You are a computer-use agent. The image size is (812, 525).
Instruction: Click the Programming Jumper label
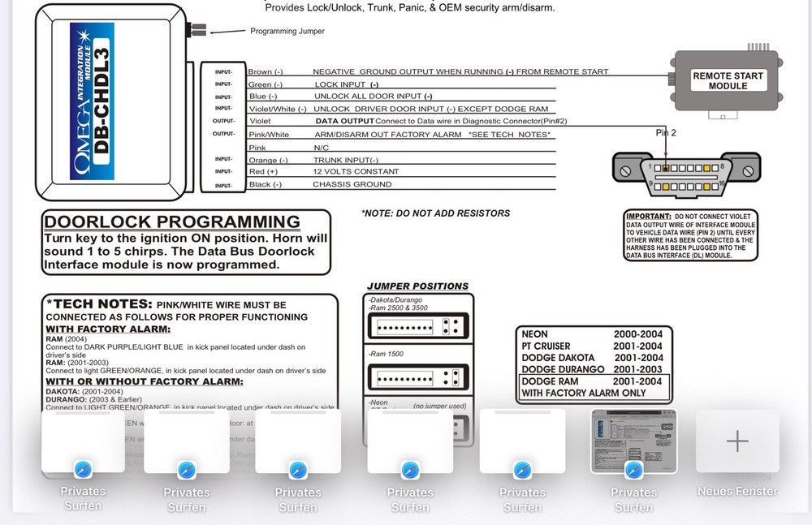click(287, 31)
